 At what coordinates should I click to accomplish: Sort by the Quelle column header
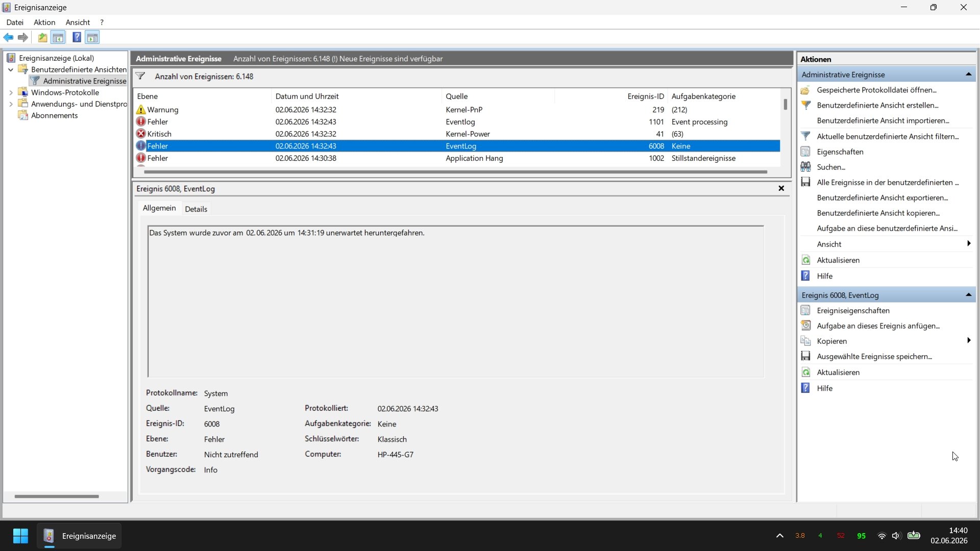tap(498, 96)
